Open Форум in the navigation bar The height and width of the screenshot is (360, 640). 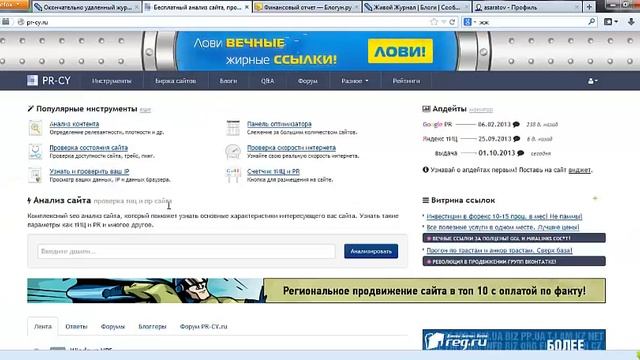(x=307, y=81)
